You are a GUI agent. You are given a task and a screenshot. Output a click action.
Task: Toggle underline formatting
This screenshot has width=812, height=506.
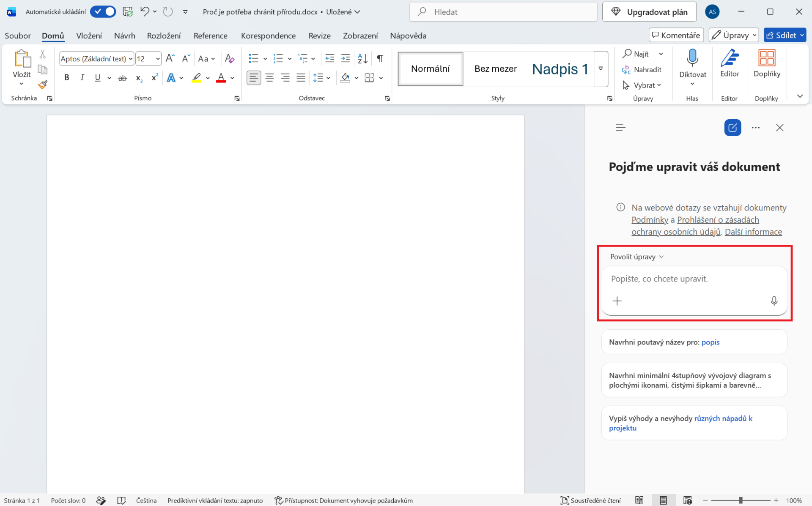98,77
